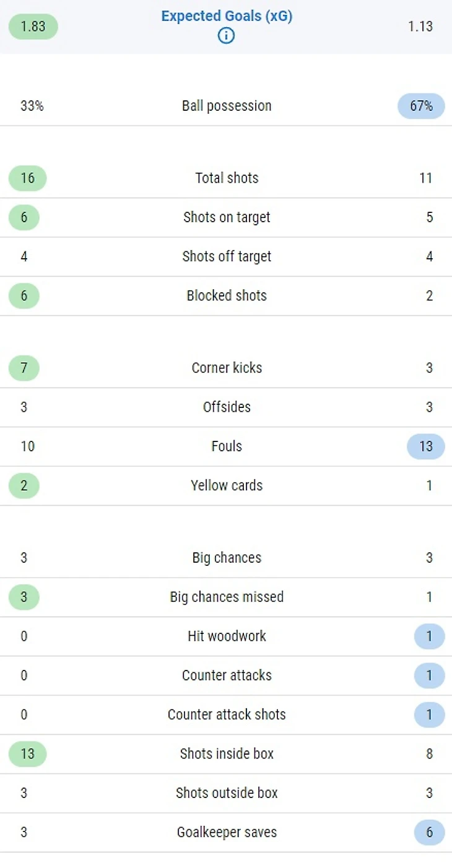
Task: Open the Expected Goals (xG) link
Action: click(x=227, y=17)
